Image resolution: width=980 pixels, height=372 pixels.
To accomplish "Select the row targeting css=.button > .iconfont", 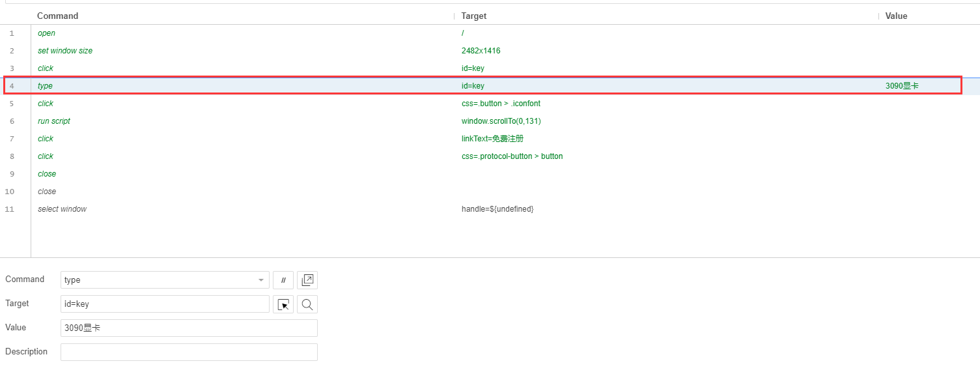I will tap(501, 104).
